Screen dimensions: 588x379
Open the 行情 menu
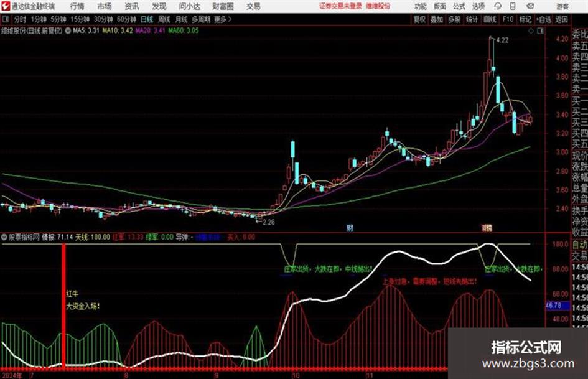[x=77, y=6]
